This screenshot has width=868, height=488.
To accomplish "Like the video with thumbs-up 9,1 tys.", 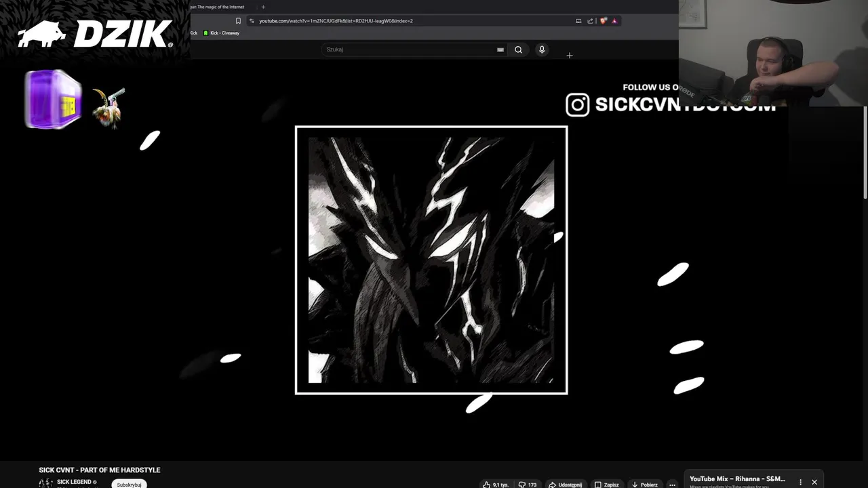I will pyautogui.click(x=496, y=484).
